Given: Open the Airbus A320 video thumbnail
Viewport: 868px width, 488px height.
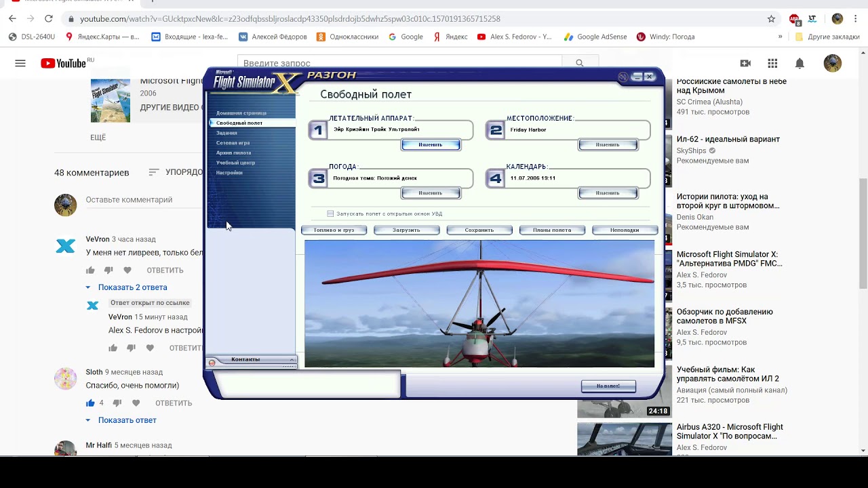Looking at the screenshot, I should pyautogui.click(x=625, y=439).
